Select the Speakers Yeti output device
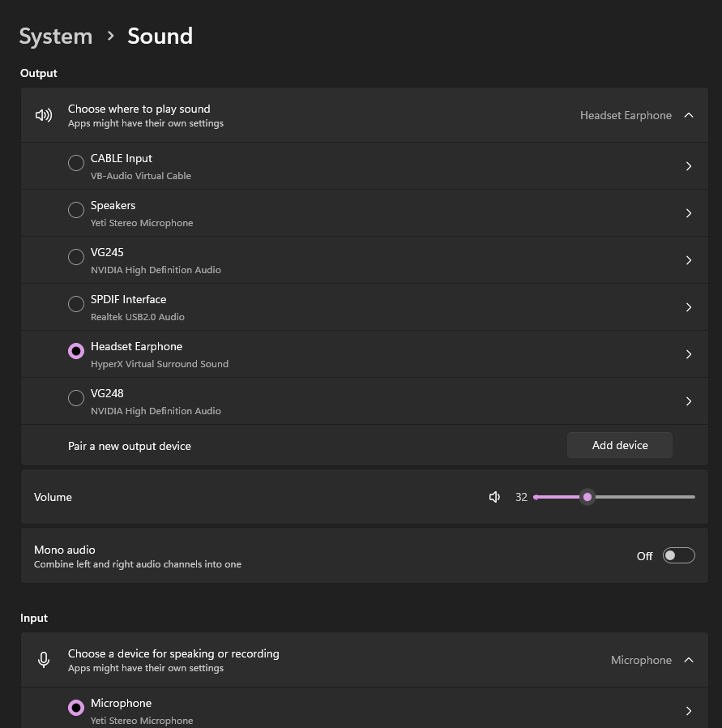This screenshot has height=728, width=722. click(75, 209)
